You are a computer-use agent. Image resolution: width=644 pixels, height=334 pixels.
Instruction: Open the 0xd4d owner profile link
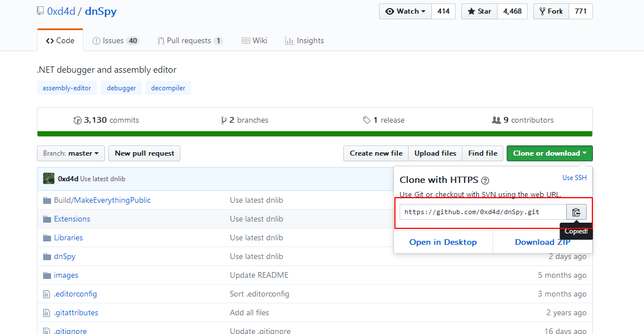coord(61,11)
